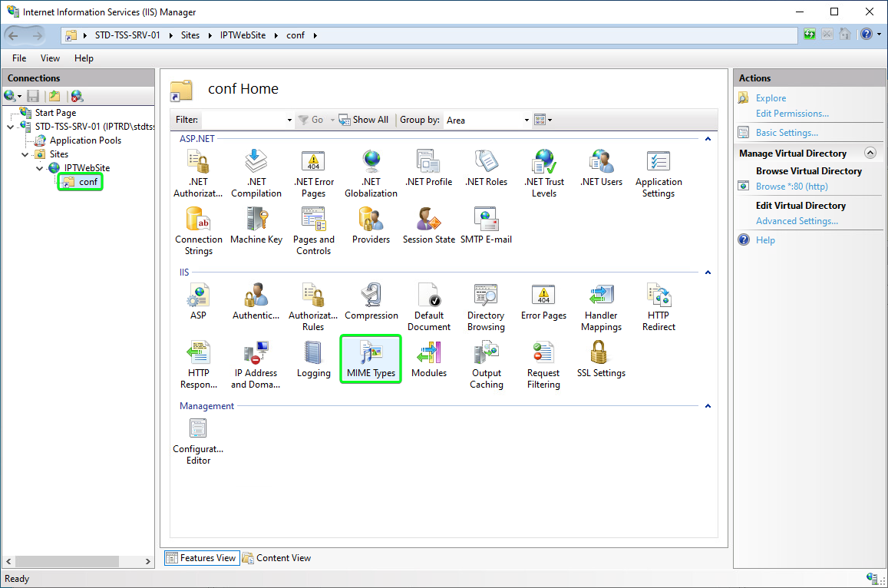The height and width of the screenshot is (588, 888).
Task: Open Configuration Editor feature
Action: [198, 441]
